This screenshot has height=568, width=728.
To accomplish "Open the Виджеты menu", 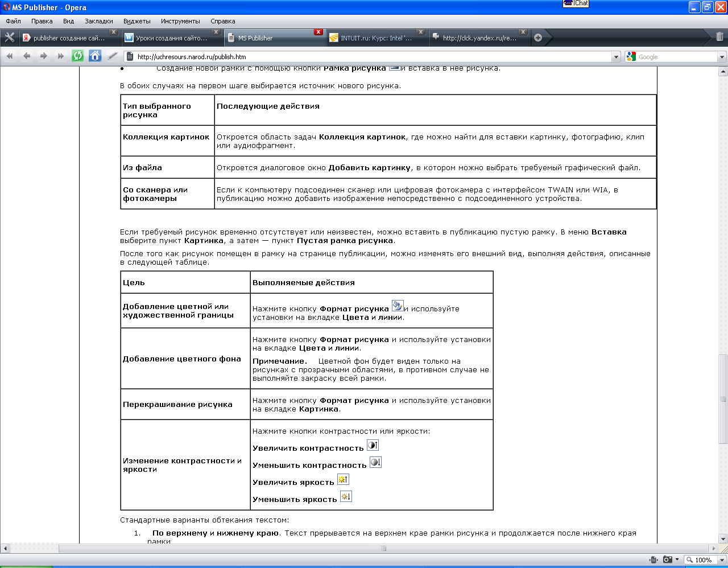I will click(x=136, y=21).
